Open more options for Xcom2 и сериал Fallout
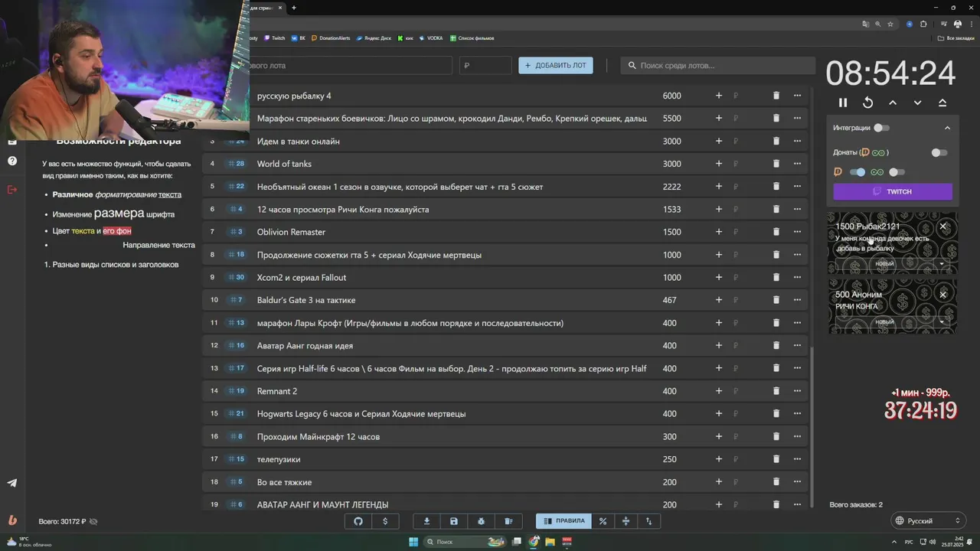Image resolution: width=980 pixels, height=551 pixels. coord(797,277)
